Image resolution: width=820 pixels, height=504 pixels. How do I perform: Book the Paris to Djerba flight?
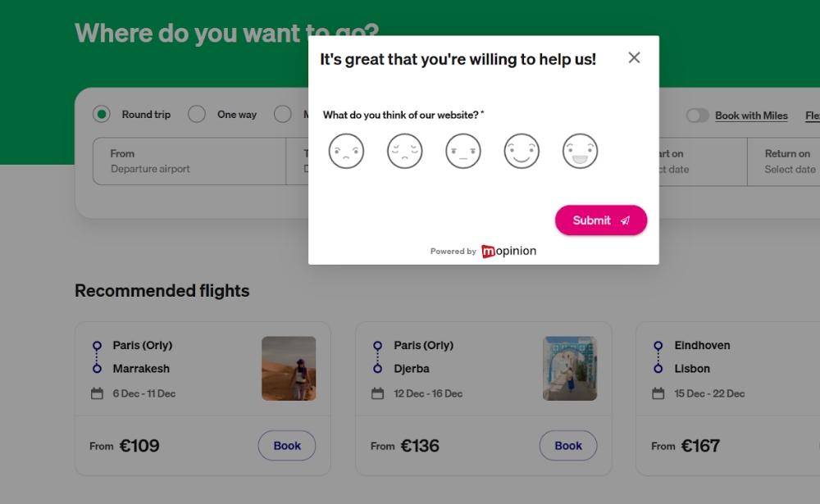[x=567, y=445]
